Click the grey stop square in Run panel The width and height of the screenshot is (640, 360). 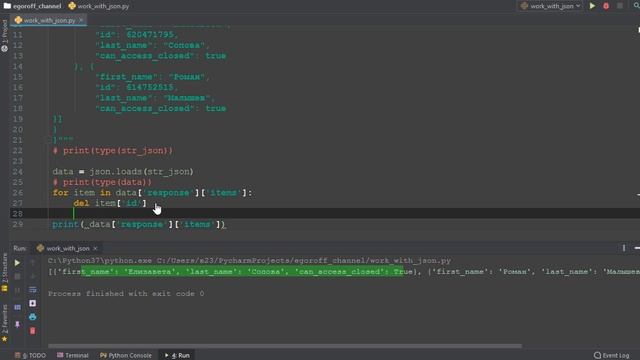tap(17, 276)
